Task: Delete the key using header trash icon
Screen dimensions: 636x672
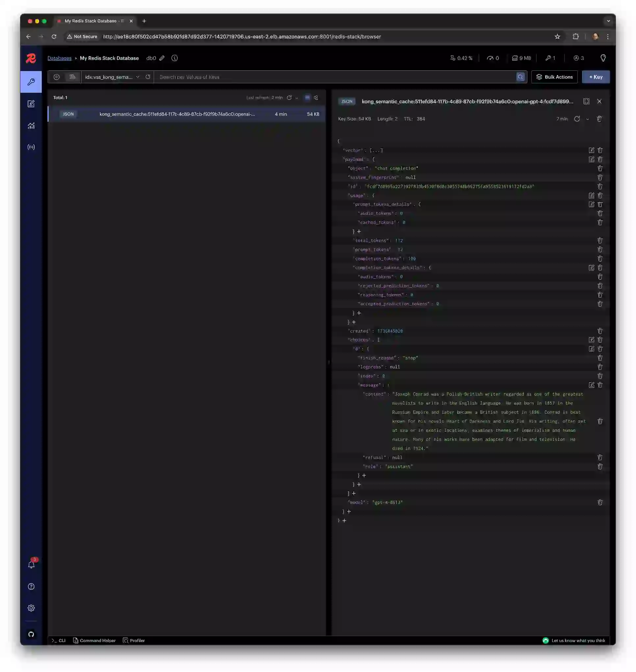Action: point(599,119)
